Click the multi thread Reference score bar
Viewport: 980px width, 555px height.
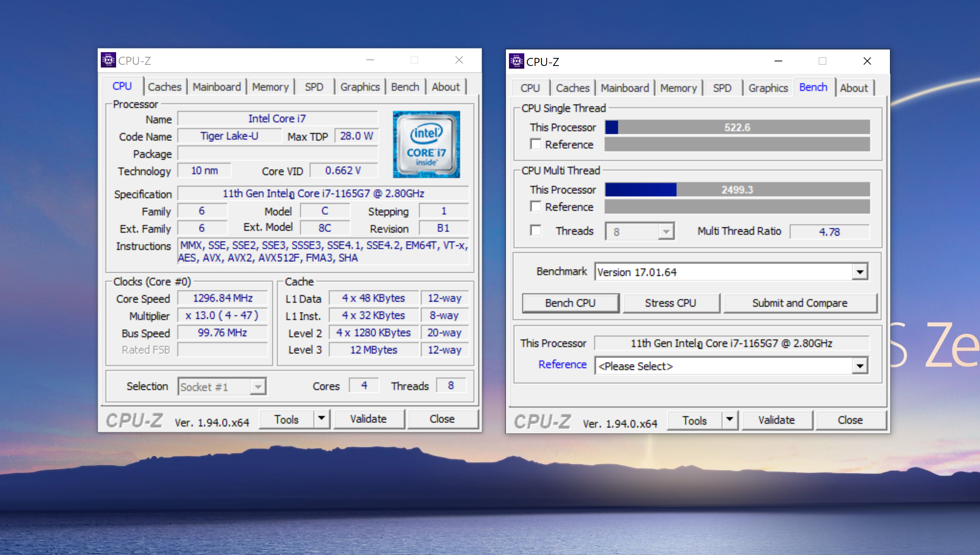(737, 206)
